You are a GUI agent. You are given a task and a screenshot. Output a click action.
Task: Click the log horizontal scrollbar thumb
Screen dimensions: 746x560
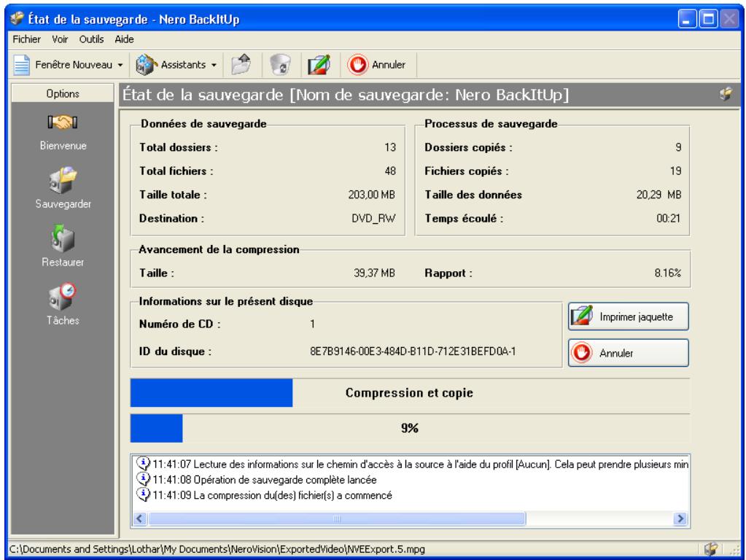(x=337, y=518)
